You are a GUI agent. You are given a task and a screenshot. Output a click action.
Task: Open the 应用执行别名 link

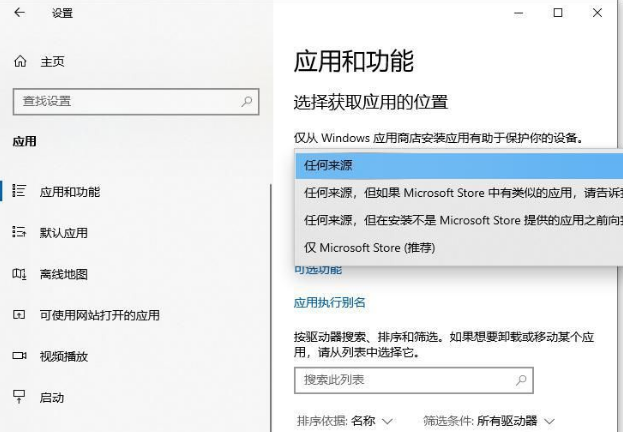(x=329, y=302)
